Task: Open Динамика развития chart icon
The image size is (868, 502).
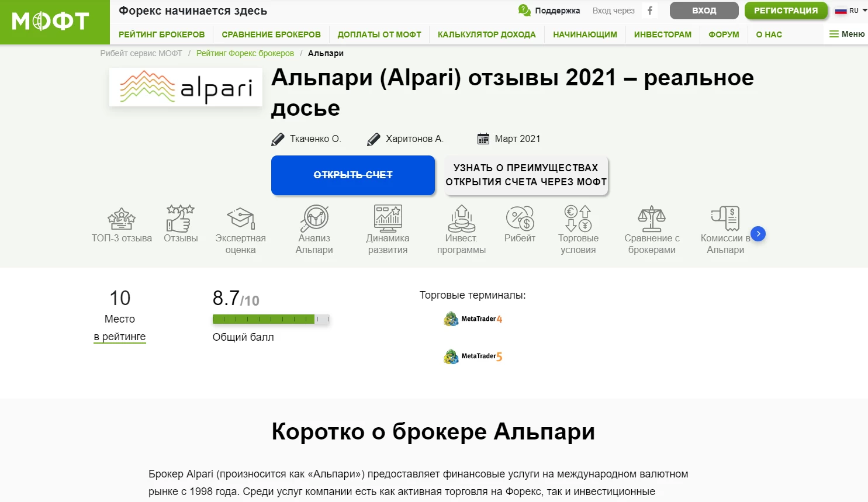Action: click(x=388, y=219)
